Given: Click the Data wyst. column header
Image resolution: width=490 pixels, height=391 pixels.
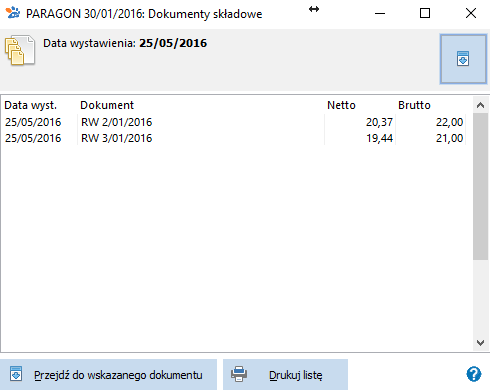Looking at the screenshot, I should point(31,105).
